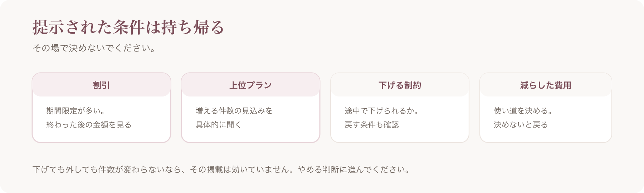Click the text 途中で下げられるか。
The width and height of the screenshot is (644, 193).
click(382, 111)
